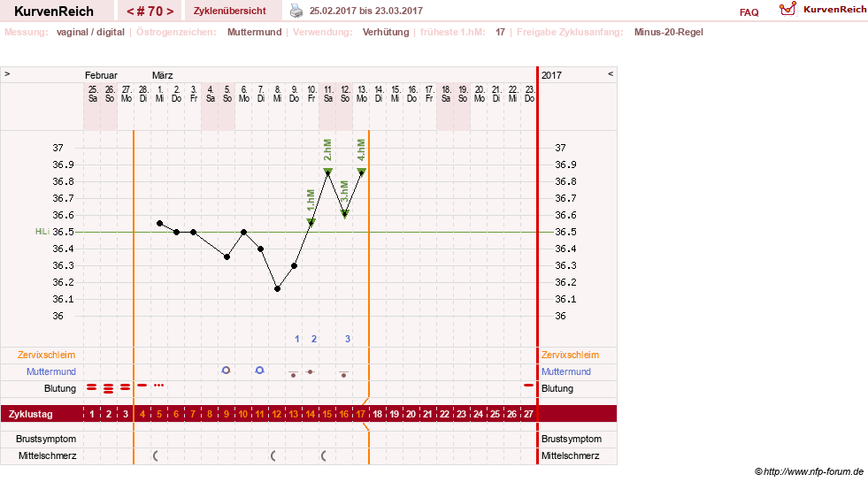868x482 pixels.
Task: Click blue number 1 below the curve
Action: [297, 339]
